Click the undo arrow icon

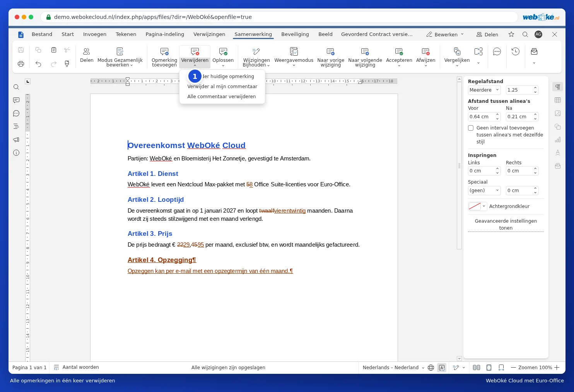click(x=38, y=64)
